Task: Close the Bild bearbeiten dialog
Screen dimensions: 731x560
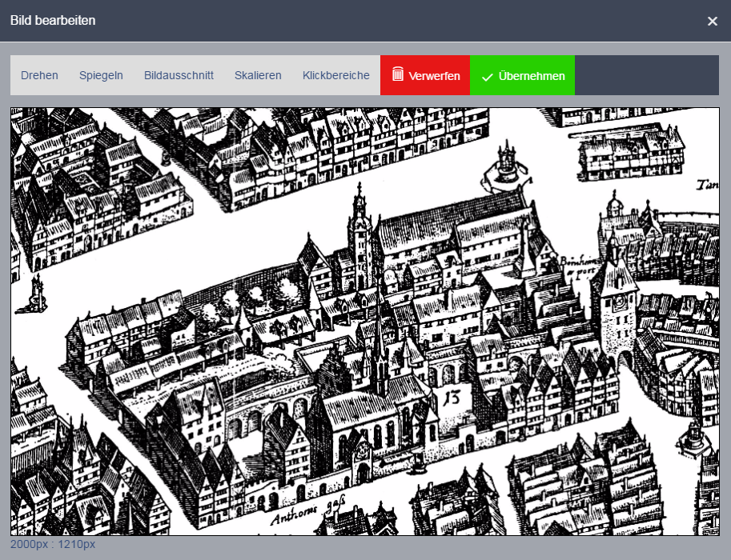Action: (x=712, y=21)
